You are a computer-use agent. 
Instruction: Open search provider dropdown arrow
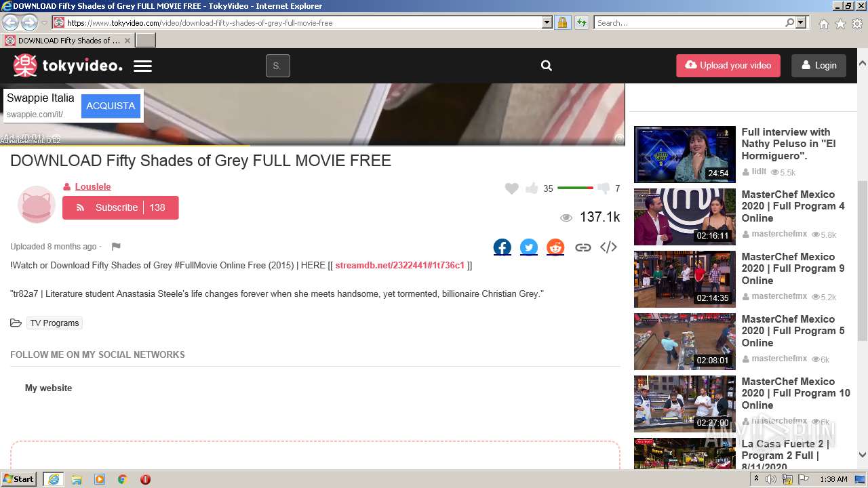pyautogui.click(x=801, y=23)
